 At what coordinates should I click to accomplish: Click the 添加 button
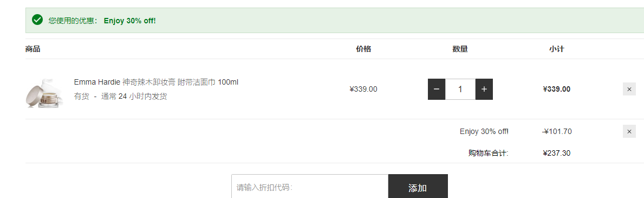click(418, 187)
